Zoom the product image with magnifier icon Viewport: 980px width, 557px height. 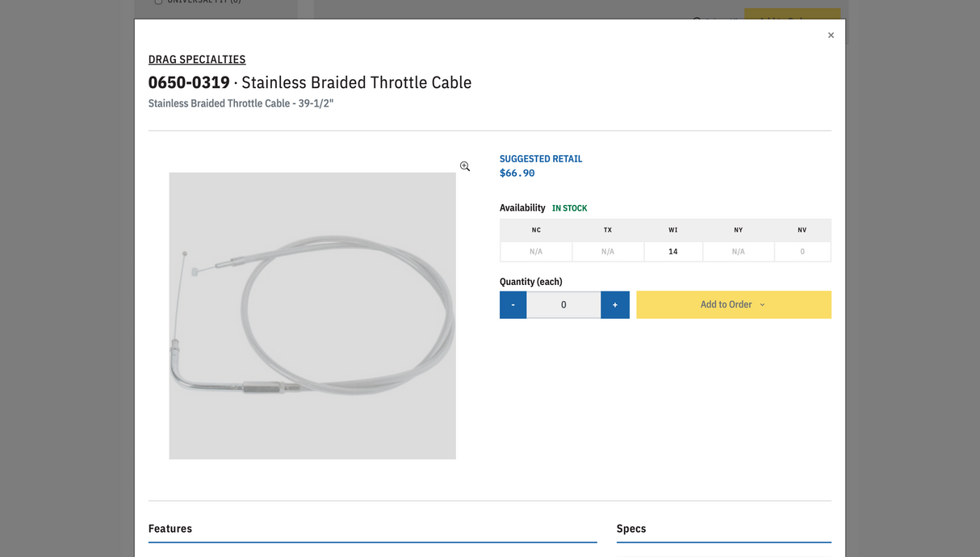click(465, 166)
